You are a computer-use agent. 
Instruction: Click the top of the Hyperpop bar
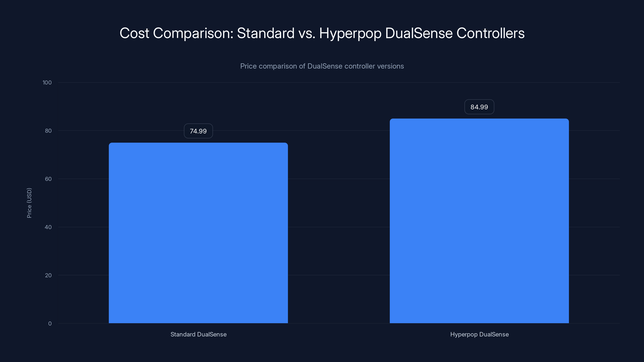(479, 119)
